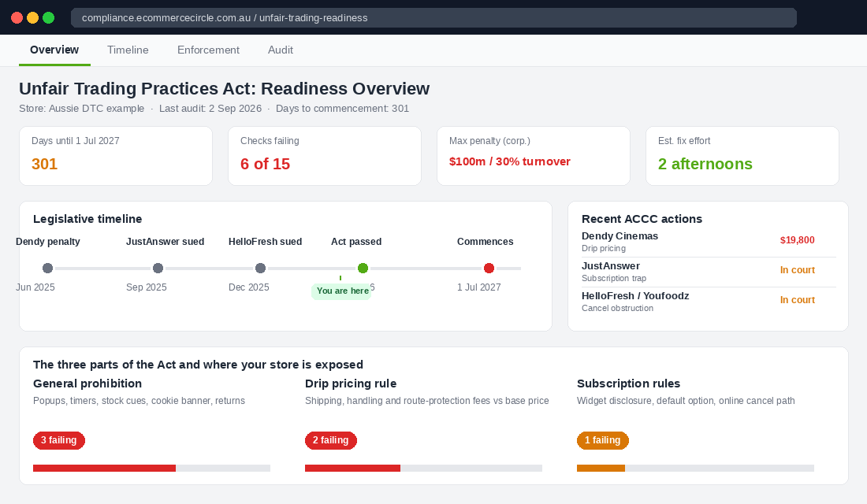867x504 pixels.
Task: Go to the Audit tab
Action: coord(281,50)
